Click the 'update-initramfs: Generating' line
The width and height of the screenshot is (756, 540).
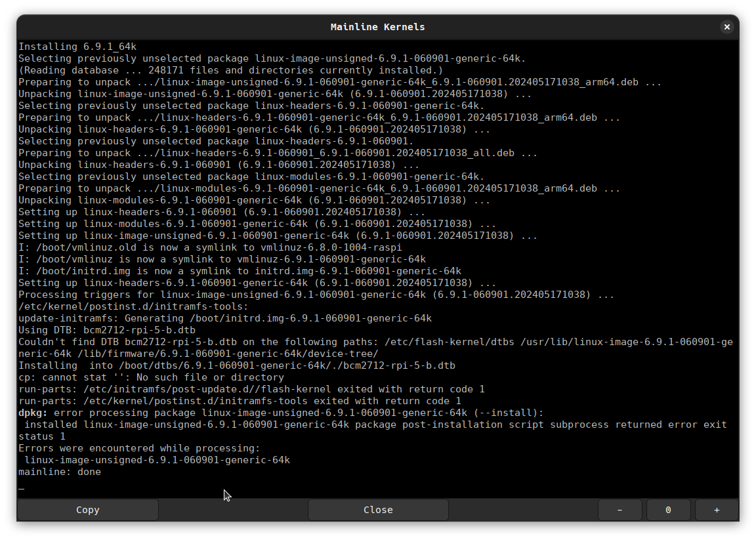point(225,318)
